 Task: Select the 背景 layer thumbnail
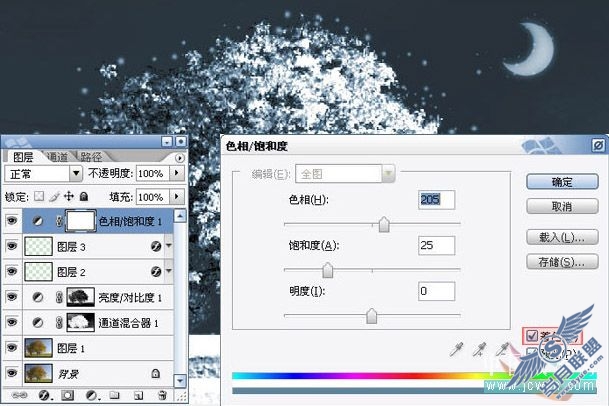(x=38, y=373)
